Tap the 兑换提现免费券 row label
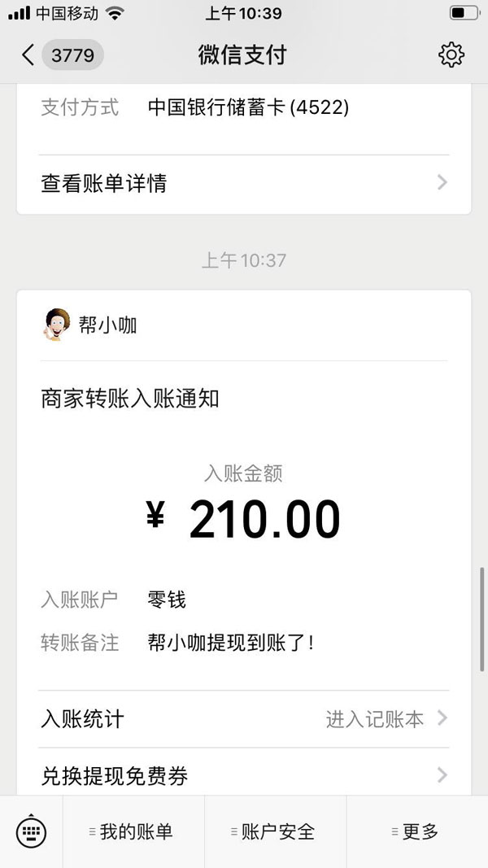Image resolution: width=488 pixels, height=868 pixels. 115,775
